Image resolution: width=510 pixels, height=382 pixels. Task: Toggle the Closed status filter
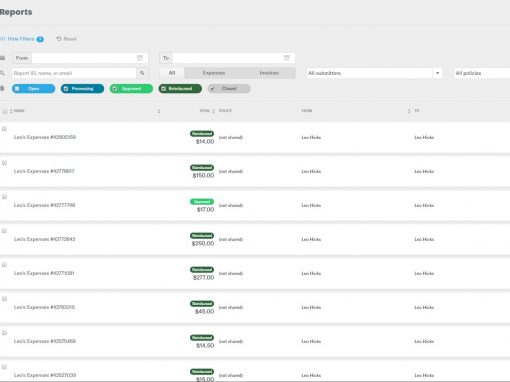(x=229, y=89)
